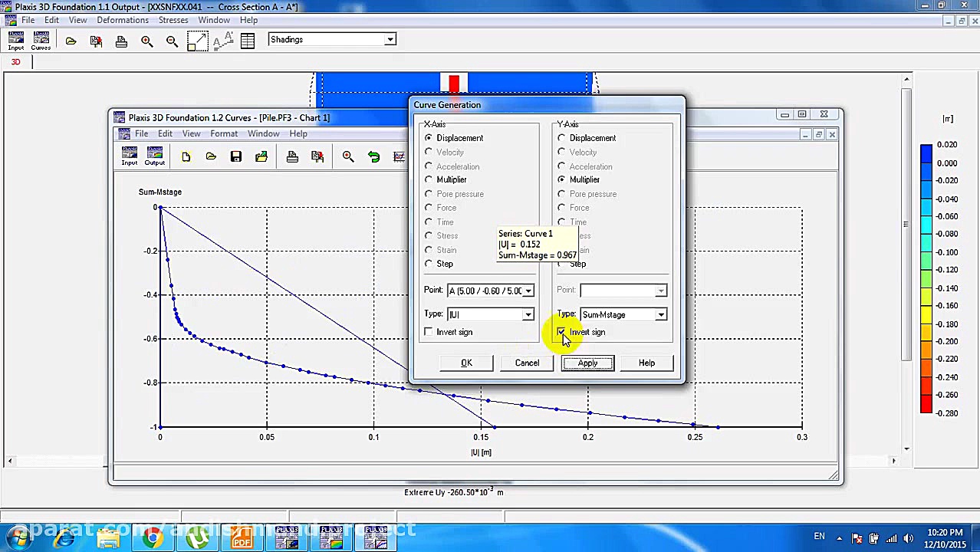Click the table view icon in Output toolbar

click(247, 41)
